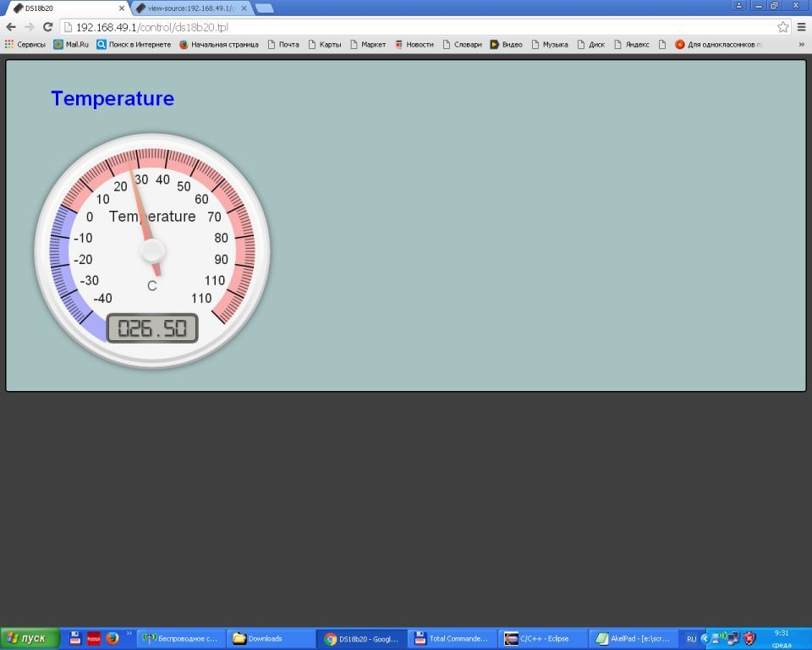Switch to the view-source tab
This screenshot has height=650, width=812.
click(189, 8)
